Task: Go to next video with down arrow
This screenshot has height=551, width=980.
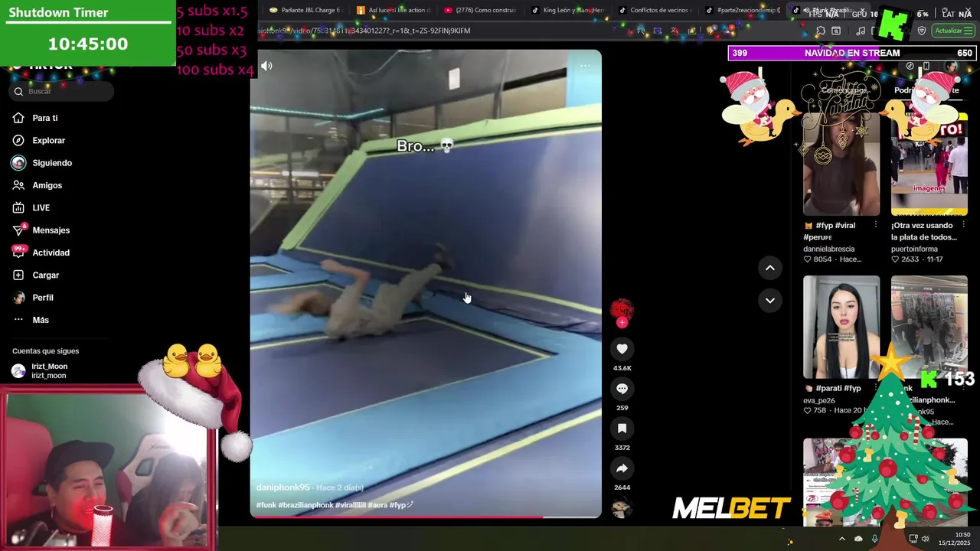Action: pyautogui.click(x=770, y=300)
